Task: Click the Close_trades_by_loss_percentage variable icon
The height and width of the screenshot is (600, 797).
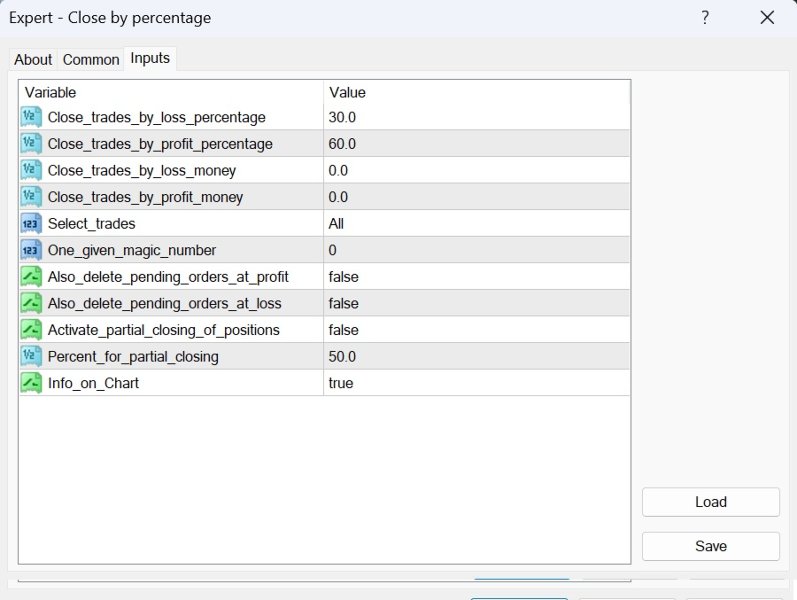Action: point(30,117)
